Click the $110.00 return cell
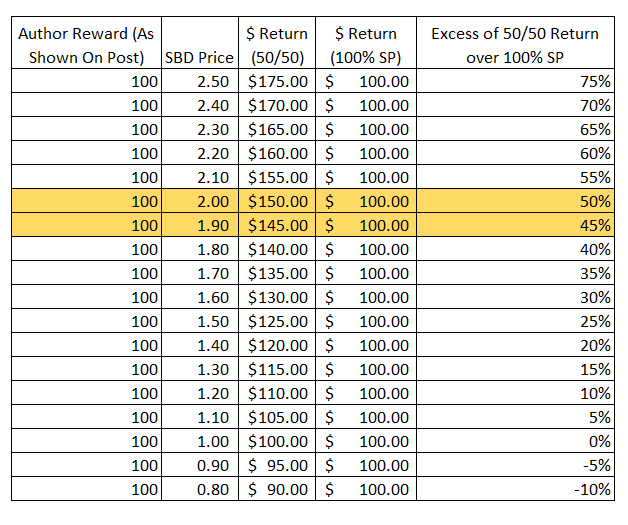 [277, 394]
